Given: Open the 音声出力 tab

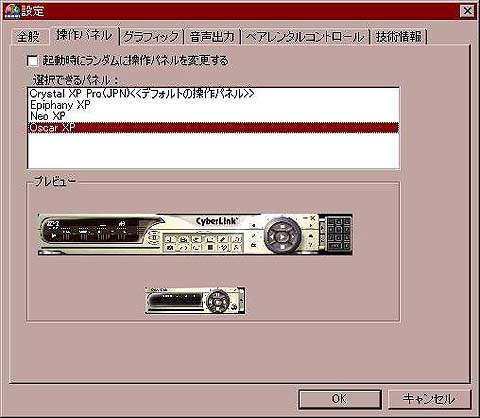Looking at the screenshot, I should click(212, 36).
